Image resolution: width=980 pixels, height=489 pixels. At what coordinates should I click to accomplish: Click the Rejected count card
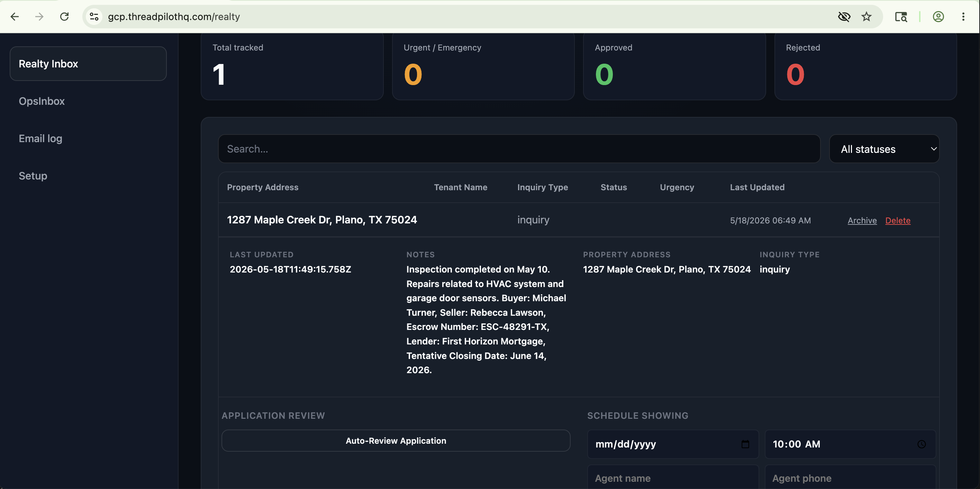865,66
